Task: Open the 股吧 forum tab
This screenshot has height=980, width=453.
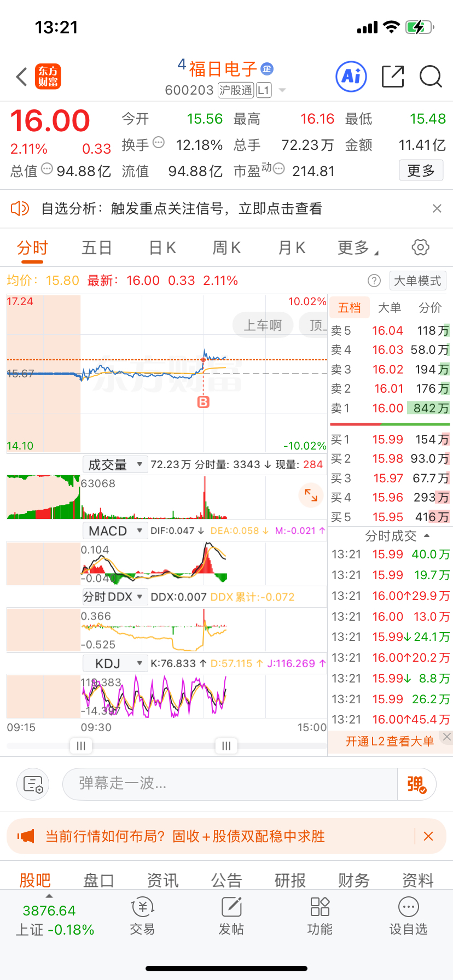Action: click(35, 880)
